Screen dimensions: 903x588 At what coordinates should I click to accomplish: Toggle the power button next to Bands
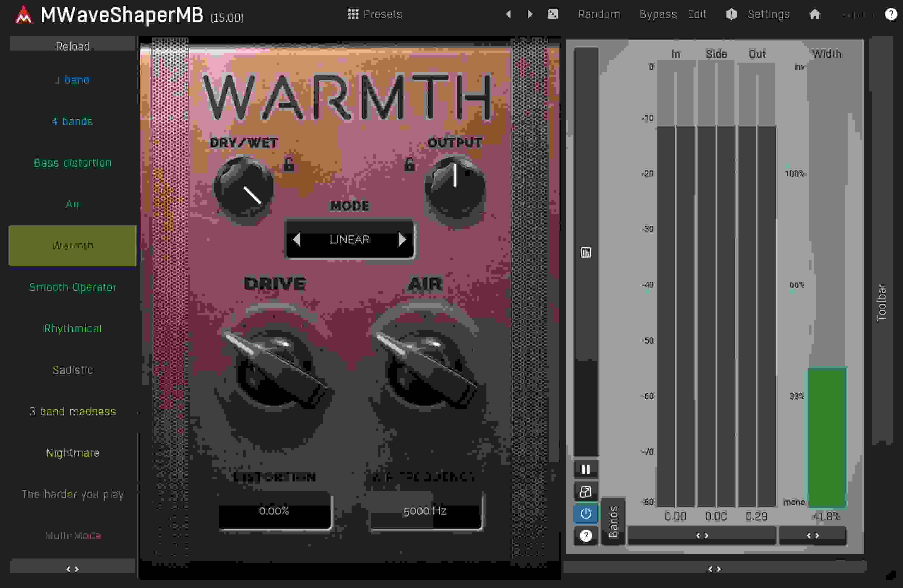(585, 514)
